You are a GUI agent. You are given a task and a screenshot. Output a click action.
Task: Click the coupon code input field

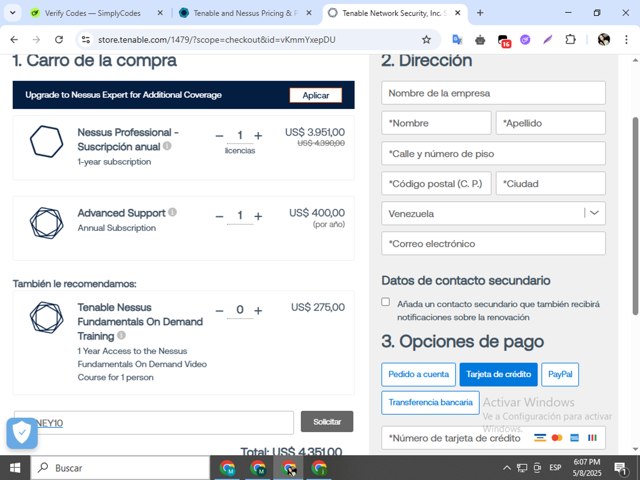point(153,422)
